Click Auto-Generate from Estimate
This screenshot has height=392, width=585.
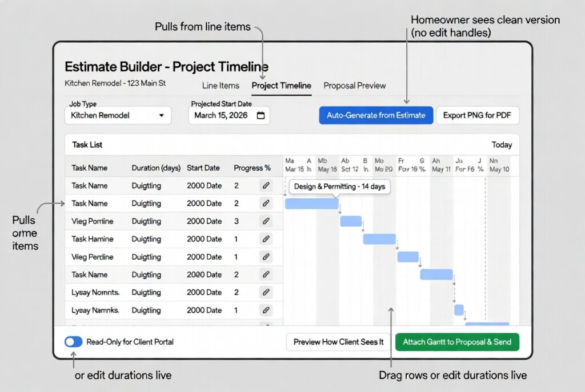[375, 115]
